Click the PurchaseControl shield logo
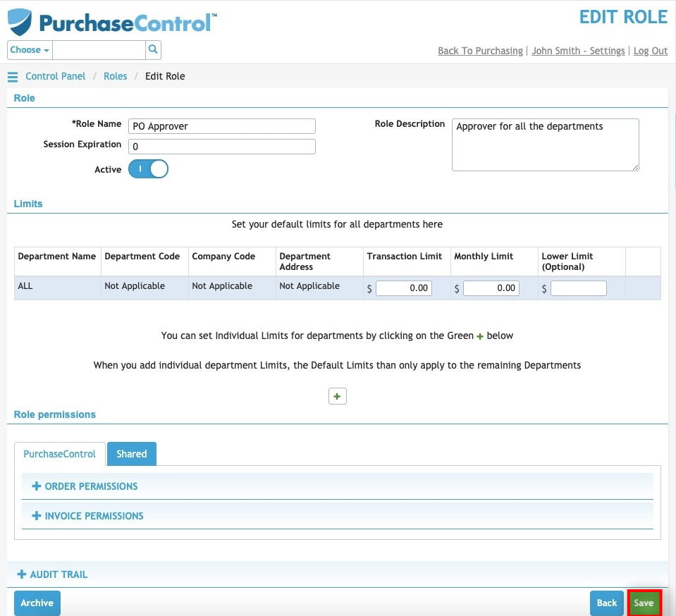676x616 pixels. (x=20, y=22)
